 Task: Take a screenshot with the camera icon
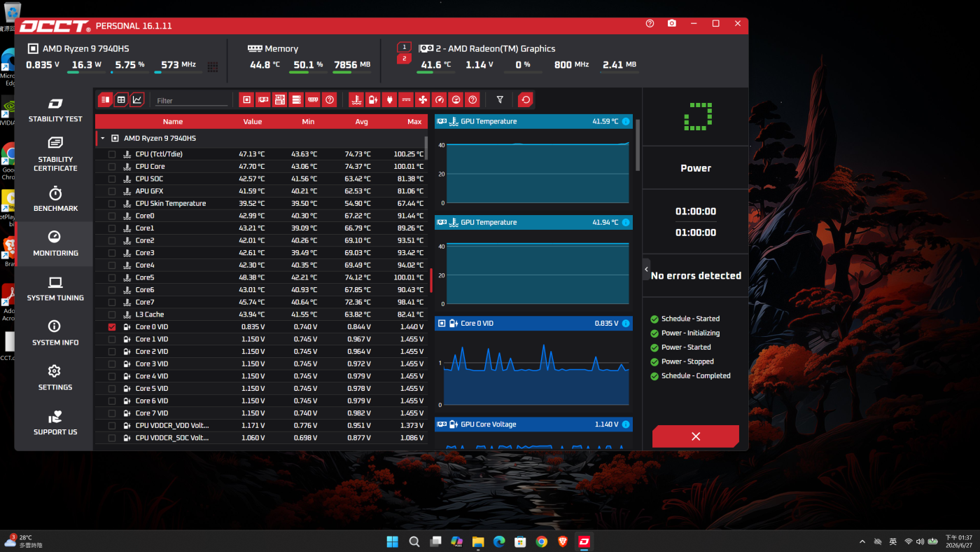click(x=672, y=24)
